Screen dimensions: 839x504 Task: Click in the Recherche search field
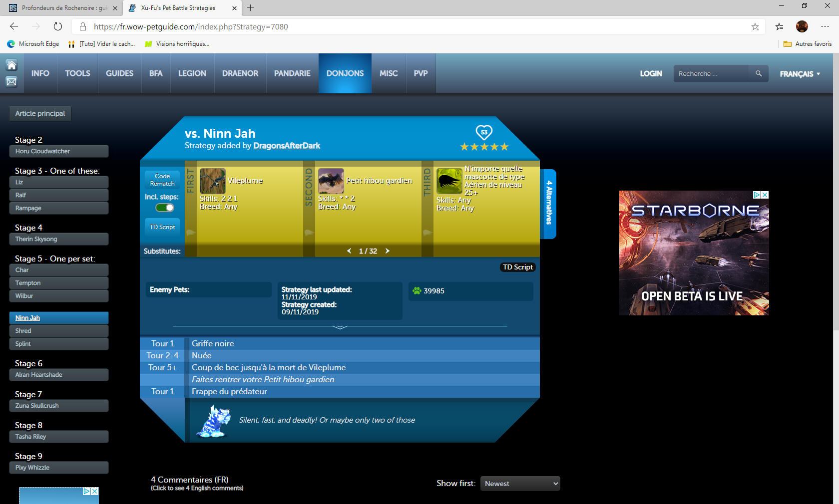pos(711,73)
